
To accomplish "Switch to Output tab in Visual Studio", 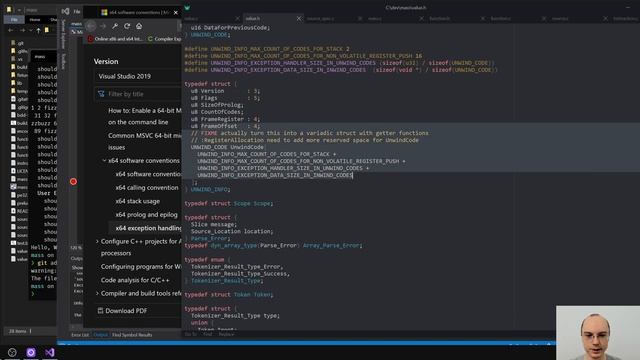I will 100,335.
